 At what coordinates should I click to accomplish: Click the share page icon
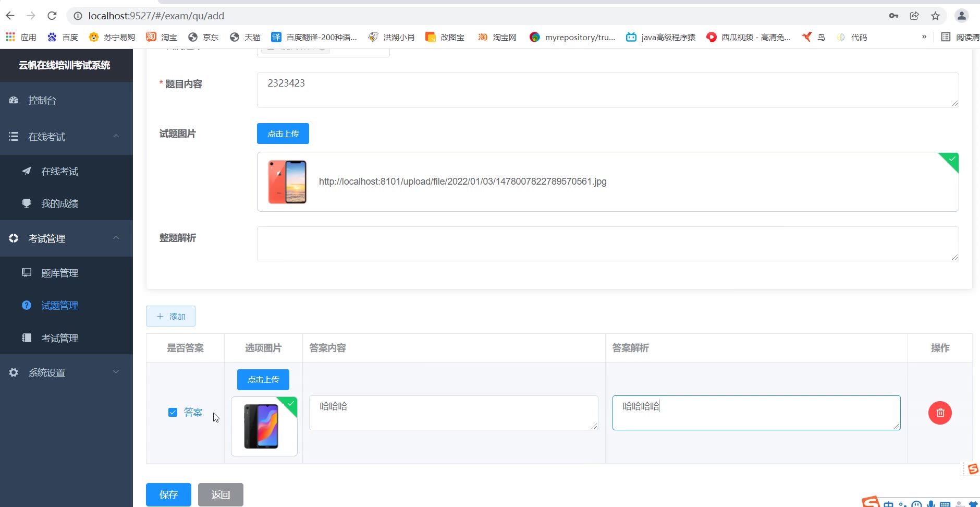point(914,16)
